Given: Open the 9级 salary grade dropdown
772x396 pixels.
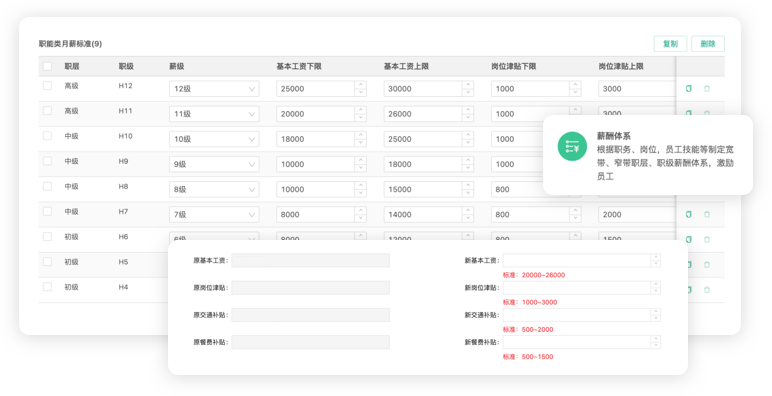Looking at the screenshot, I should [x=214, y=164].
